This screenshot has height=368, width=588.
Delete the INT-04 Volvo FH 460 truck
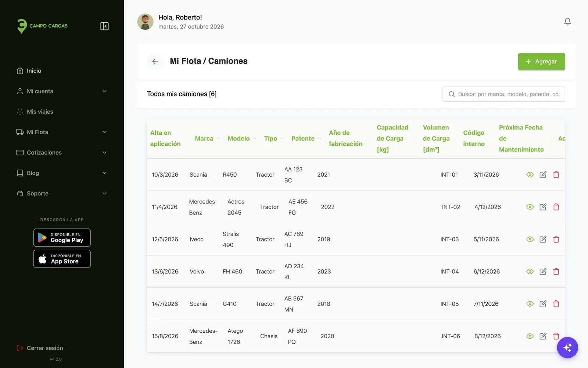tap(556, 272)
